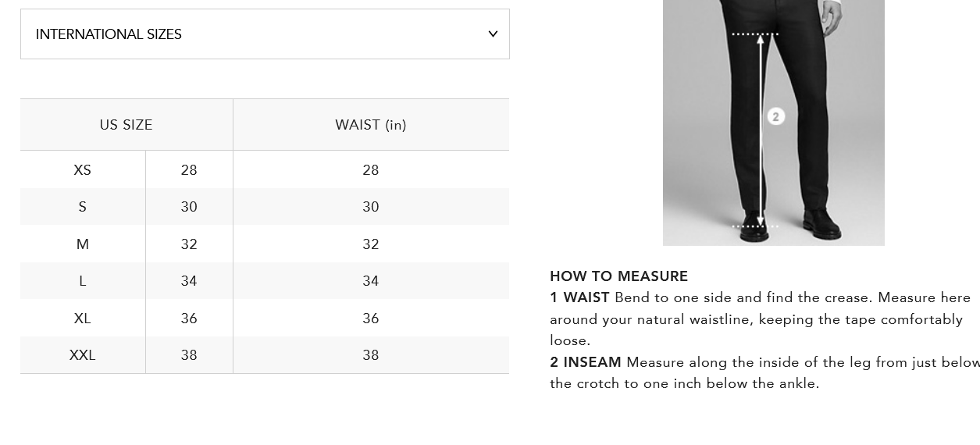Screen dimensions: 980x445
Task: Click the inseam arrow's top dotted line
Action: (754, 34)
